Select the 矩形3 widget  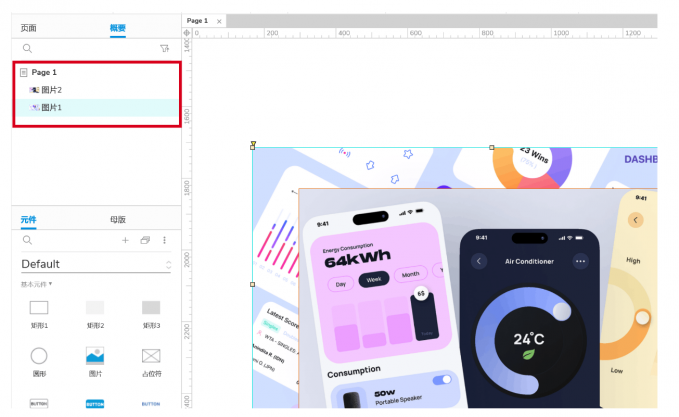point(151,314)
